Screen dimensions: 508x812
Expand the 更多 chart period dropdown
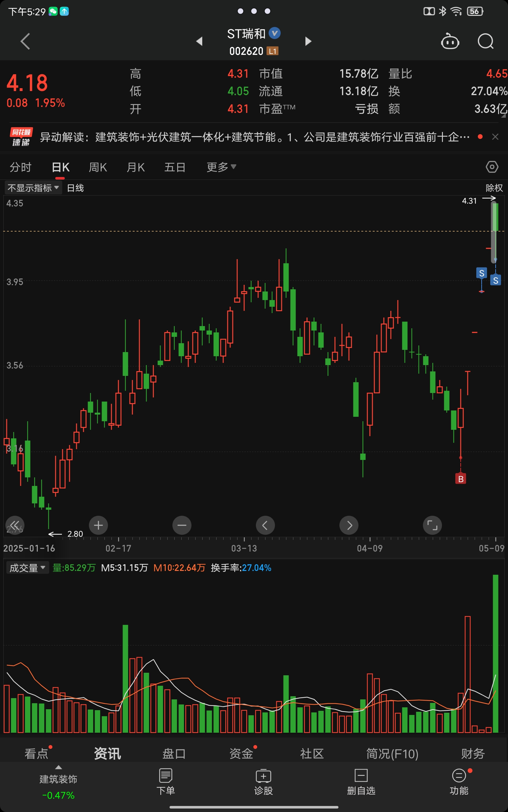221,167
